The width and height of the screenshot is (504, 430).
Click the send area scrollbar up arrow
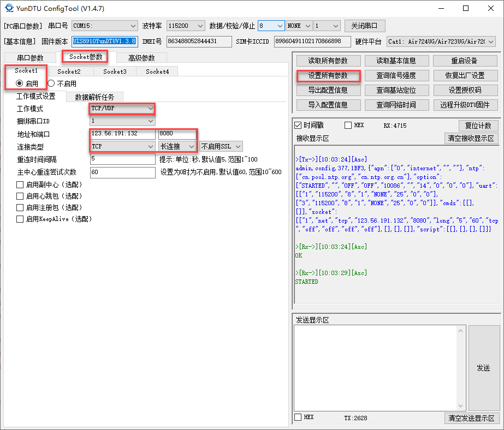pyautogui.click(x=461, y=331)
